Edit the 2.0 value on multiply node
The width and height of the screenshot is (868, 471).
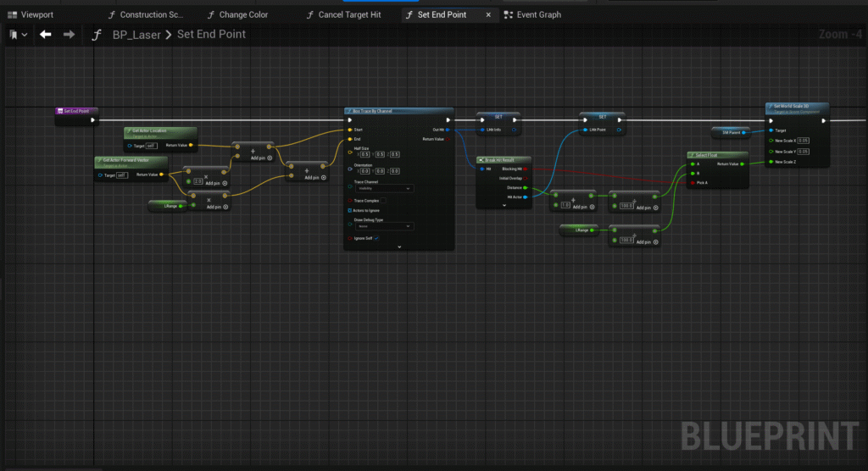pyautogui.click(x=198, y=181)
